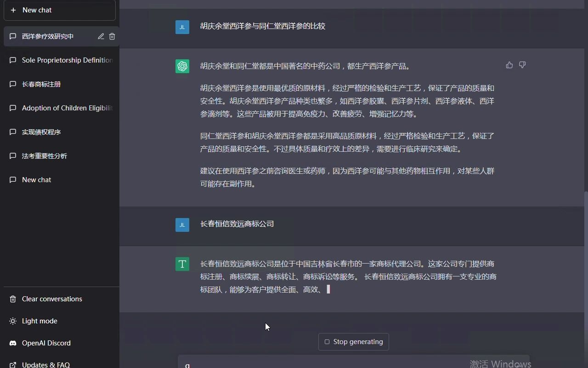Thumbs up the ChatGPT comparison response

click(x=509, y=65)
